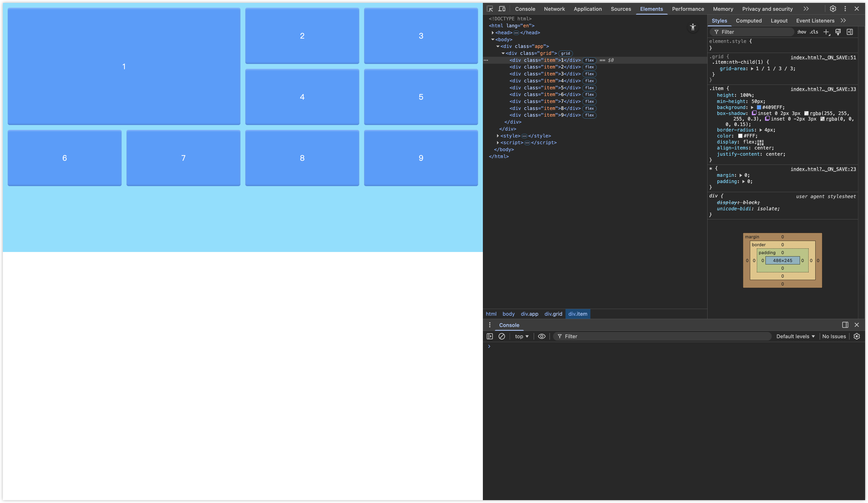Click the rendering emulations paintbrush icon

pos(838,32)
